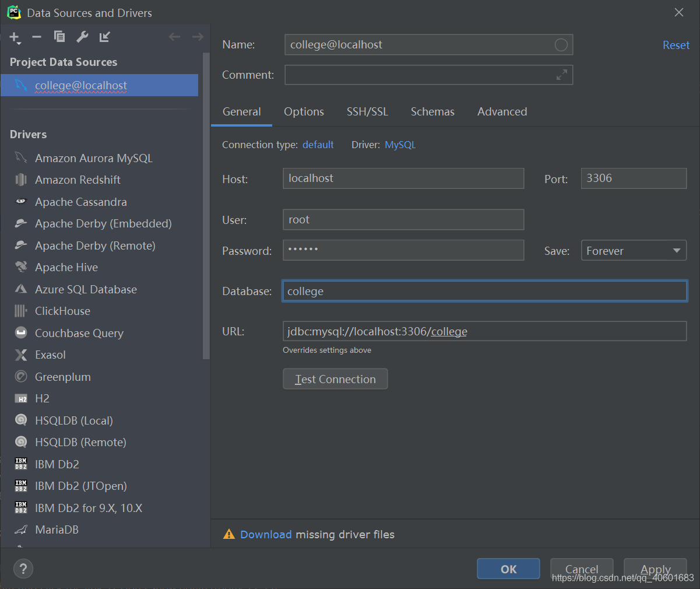Click the Add data source plus icon
This screenshot has height=589, width=700.
[14, 37]
